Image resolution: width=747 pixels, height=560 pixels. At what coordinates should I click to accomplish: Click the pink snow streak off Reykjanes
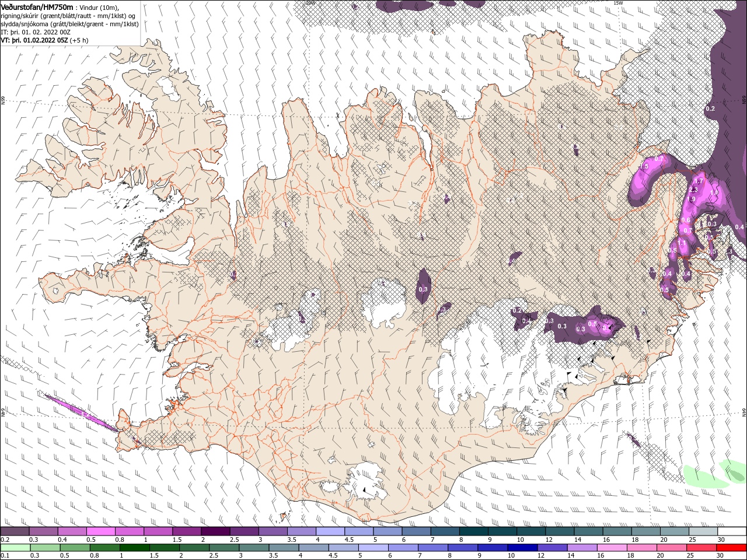[x=82, y=412]
